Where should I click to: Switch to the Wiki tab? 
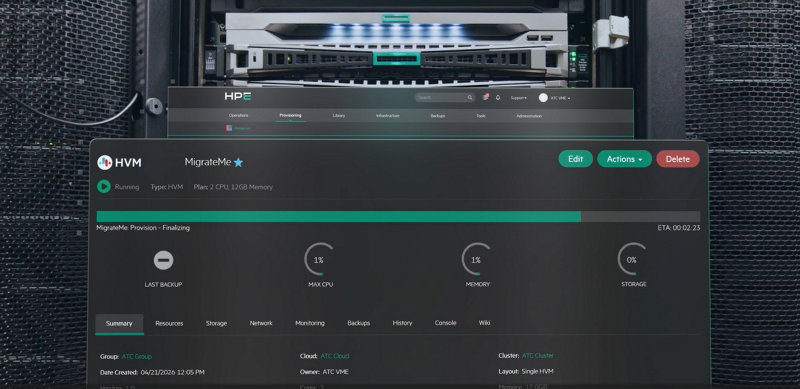484,323
